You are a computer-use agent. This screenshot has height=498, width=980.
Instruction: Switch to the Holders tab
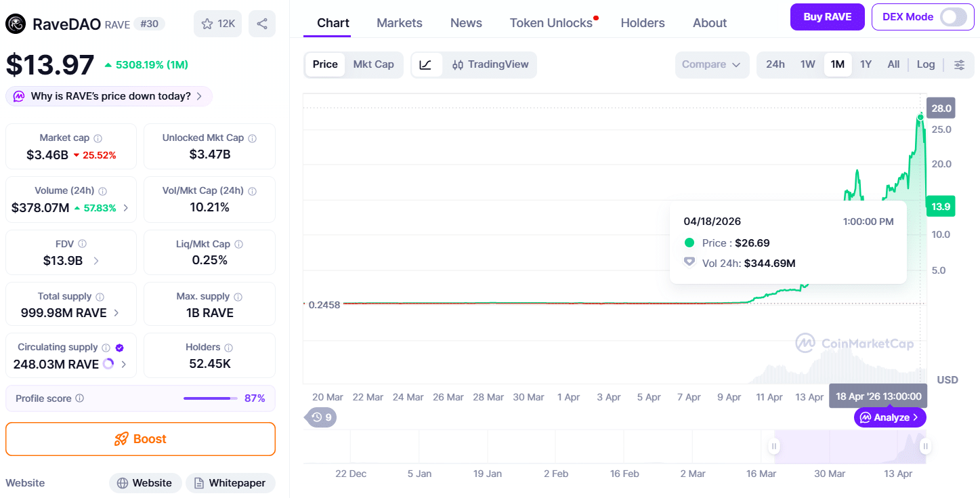(642, 23)
